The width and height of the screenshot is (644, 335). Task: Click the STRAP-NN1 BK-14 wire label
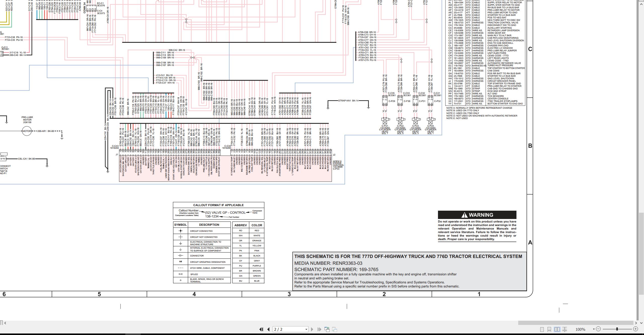(348, 101)
